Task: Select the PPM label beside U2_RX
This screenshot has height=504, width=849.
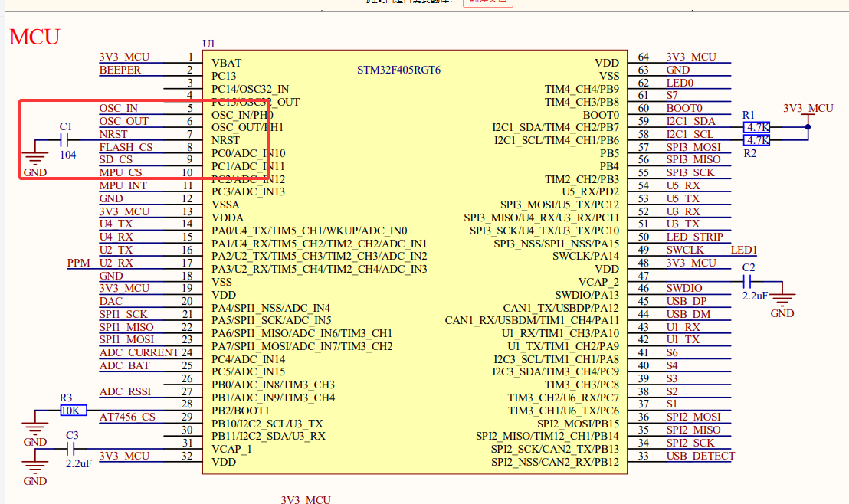Action: point(78,263)
